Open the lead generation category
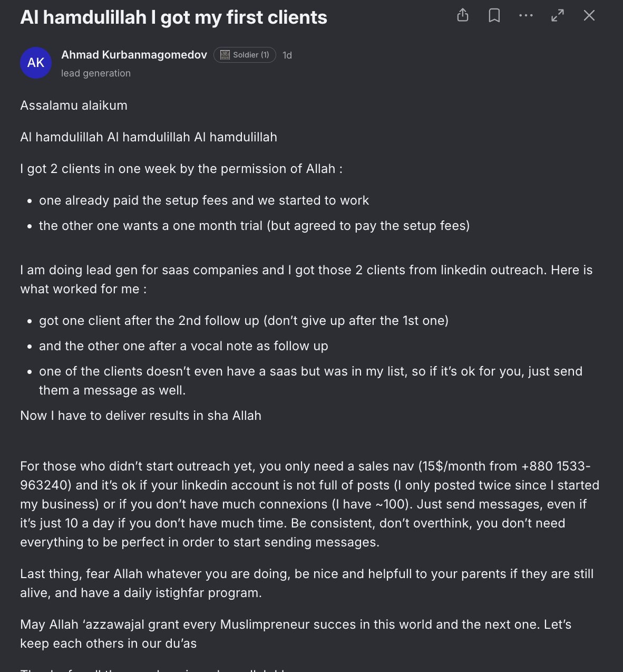 click(x=96, y=73)
